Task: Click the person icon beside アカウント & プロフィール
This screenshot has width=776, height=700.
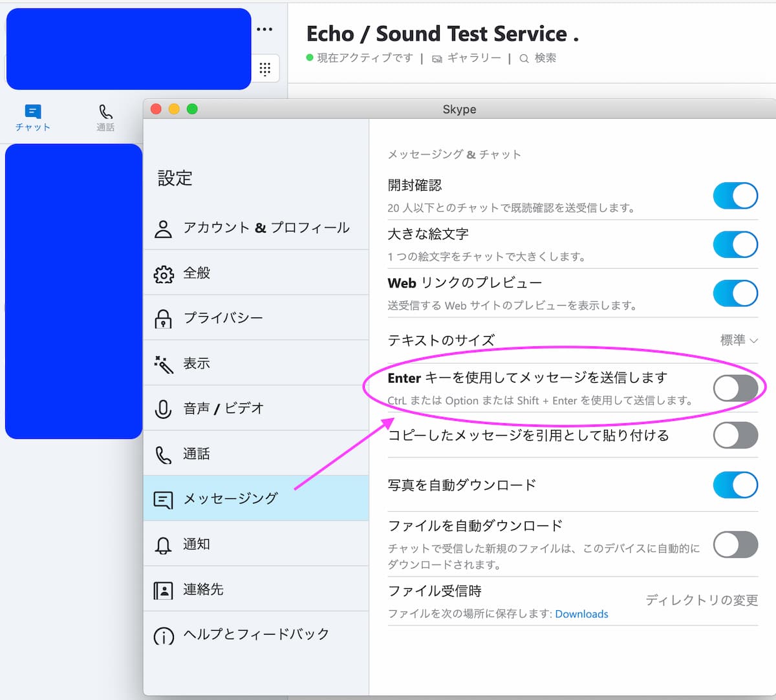Action: [x=164, y=229]
